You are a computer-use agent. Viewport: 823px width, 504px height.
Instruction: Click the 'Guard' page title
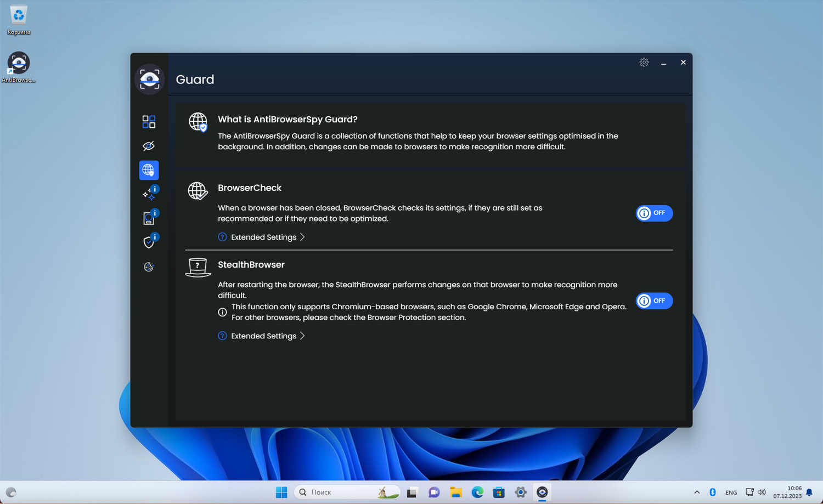[x=195, y=80]
